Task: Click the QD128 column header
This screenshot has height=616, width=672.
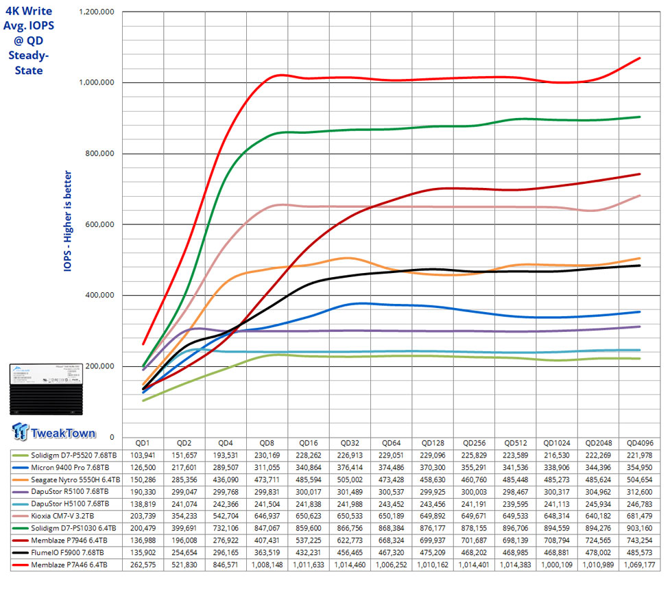Action: [433, 443]
